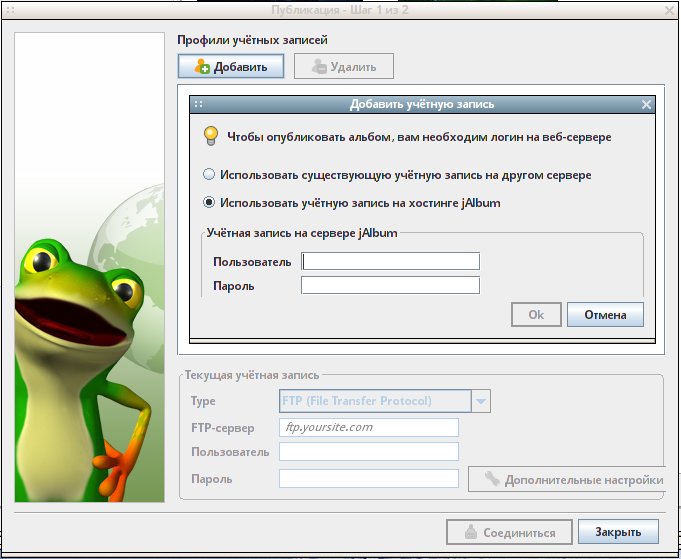Click the Публикация - Шаг 1 из 2 title
The image size is (681, 559).
coord(340,10)
